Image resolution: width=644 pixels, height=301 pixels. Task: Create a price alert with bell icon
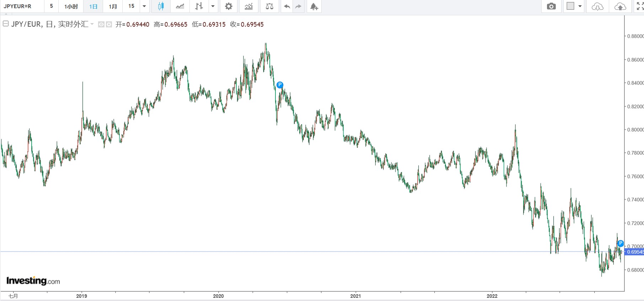[x=314, y=6]
